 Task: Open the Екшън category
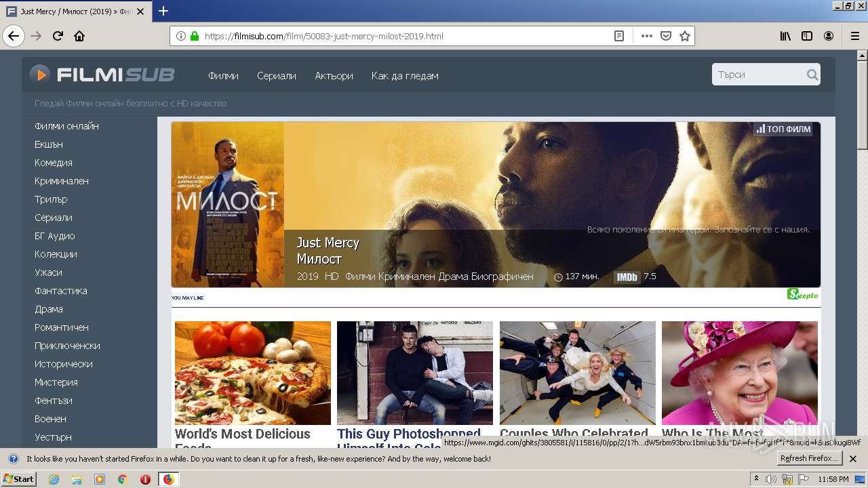pos(48,144)
